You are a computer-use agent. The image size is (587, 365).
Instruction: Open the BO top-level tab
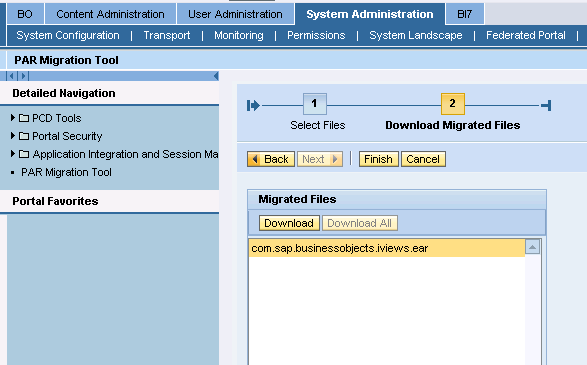25,14
